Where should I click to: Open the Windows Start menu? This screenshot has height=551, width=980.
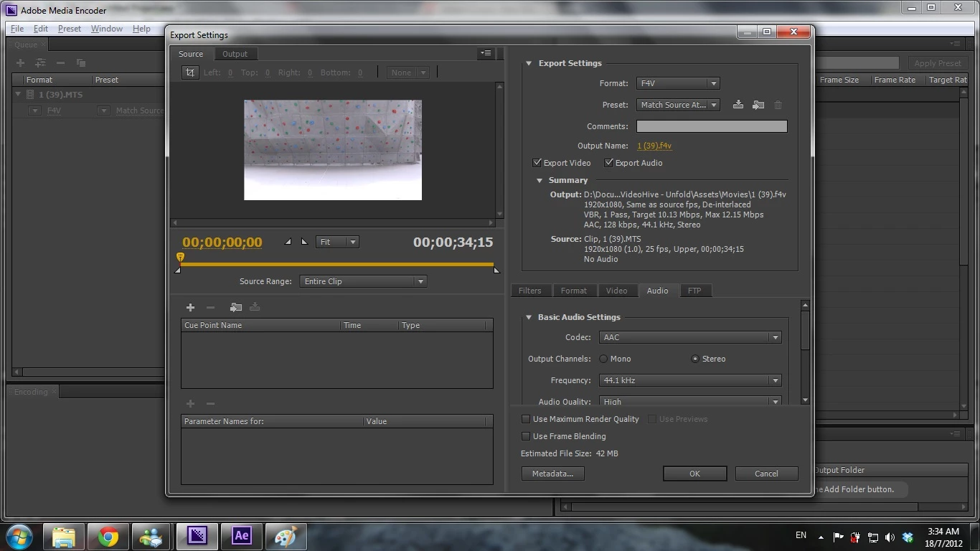(x=19, y=536)
